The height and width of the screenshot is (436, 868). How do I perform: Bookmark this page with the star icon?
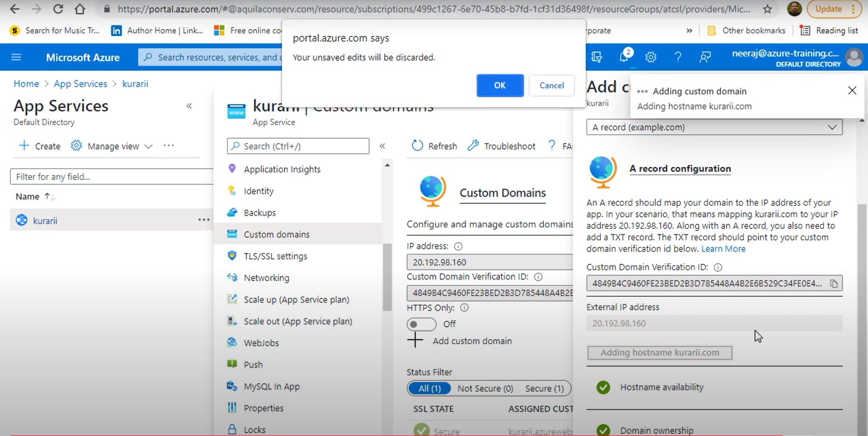[x=767, y=9]
